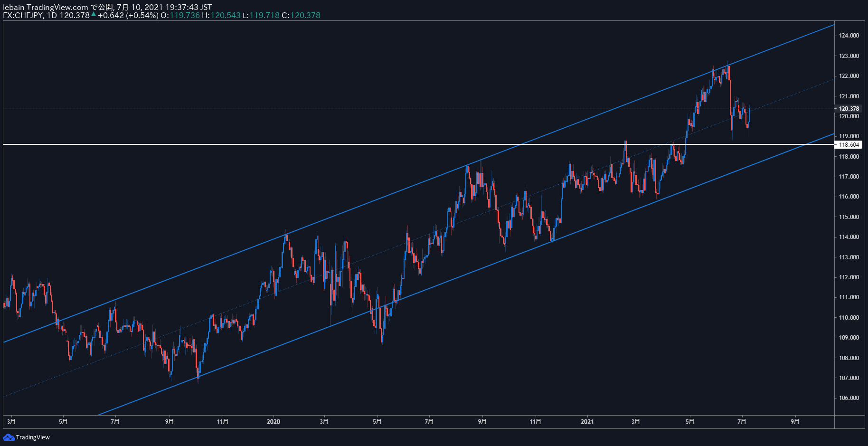Click the 108.000 price axis label

849,358
